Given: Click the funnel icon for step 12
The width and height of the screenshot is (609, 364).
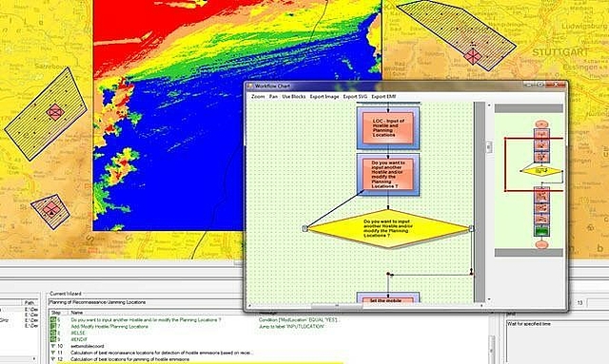Looking at the screenshot, I should pos(53,359).
